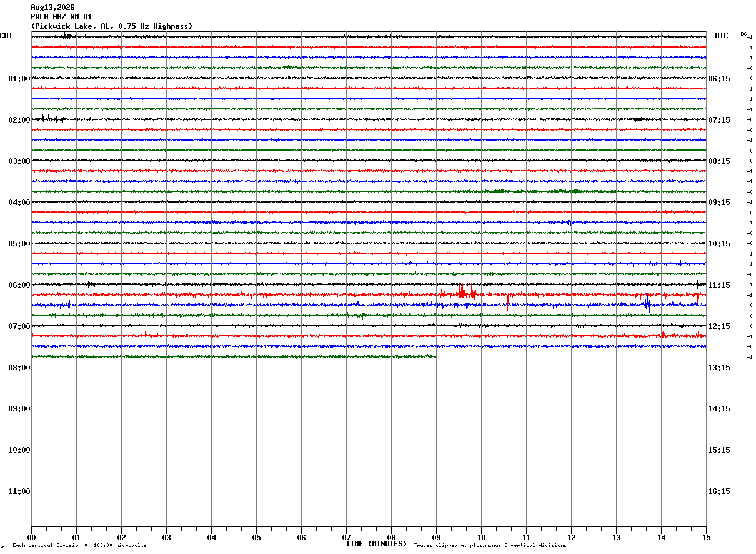Viewport: 756px width, 554px height.
Task: Pick the minute "07" axis tick label
Action: [x=346, y=538]
